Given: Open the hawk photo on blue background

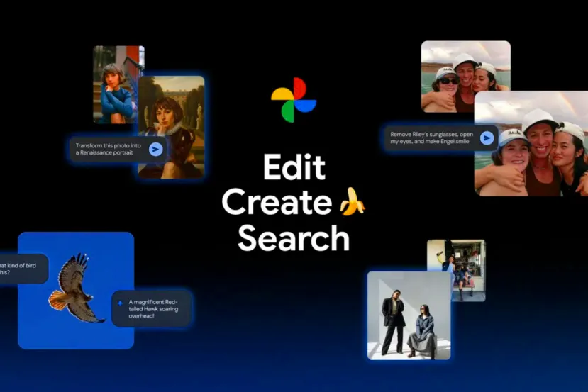Looking at the screenshot, I should tap(76, 291).
